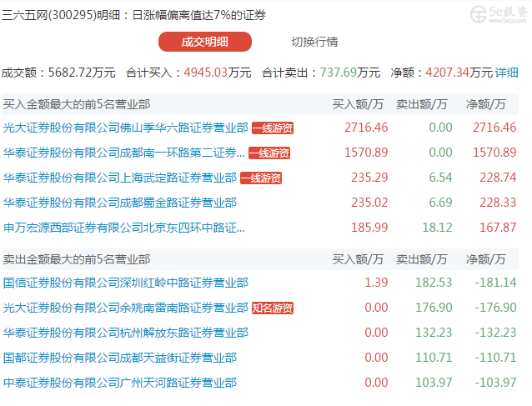
Task: Click 买入额/万 column header in sell table
Action: (358, 259)
